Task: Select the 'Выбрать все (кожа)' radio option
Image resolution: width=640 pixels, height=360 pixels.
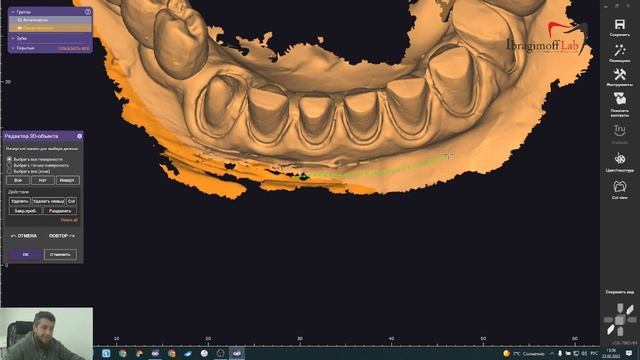Action: (9, 171)
